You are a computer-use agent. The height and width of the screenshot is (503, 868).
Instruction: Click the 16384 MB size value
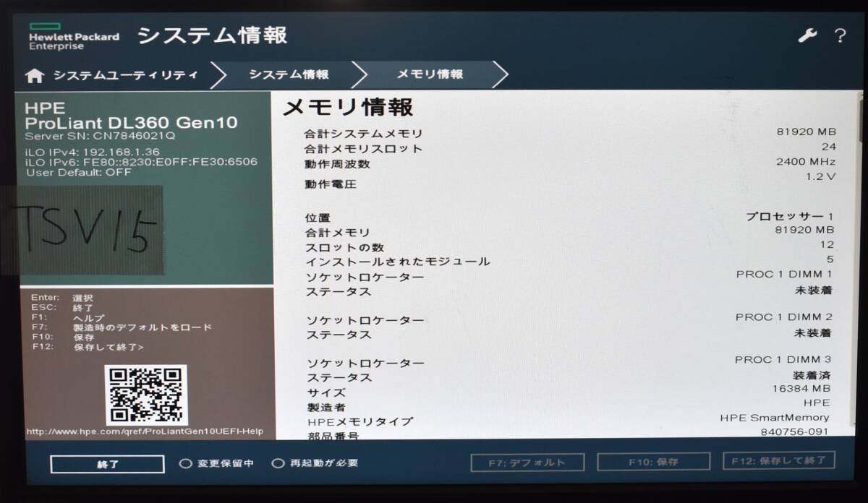(x=802, y=390)
